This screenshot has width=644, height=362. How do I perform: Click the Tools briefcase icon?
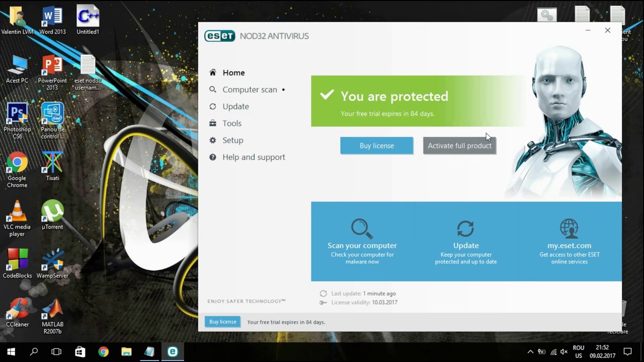[213, 123]
